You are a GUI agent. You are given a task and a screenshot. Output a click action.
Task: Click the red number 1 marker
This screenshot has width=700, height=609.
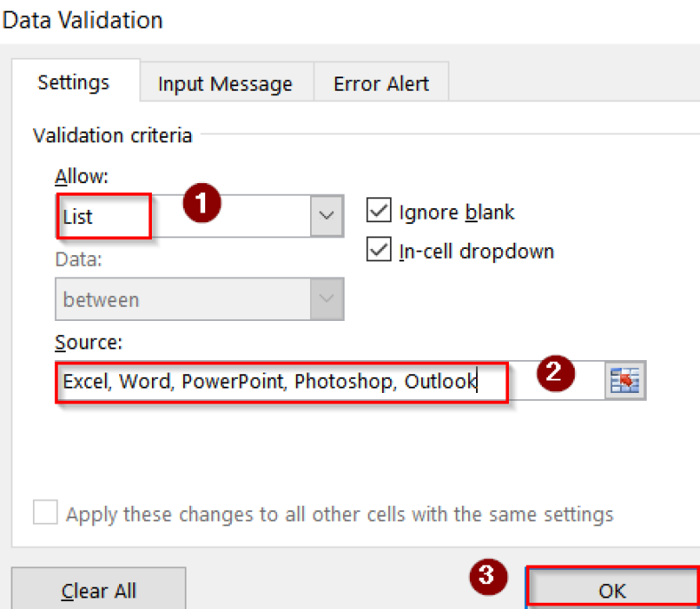[x=202, y=203]
